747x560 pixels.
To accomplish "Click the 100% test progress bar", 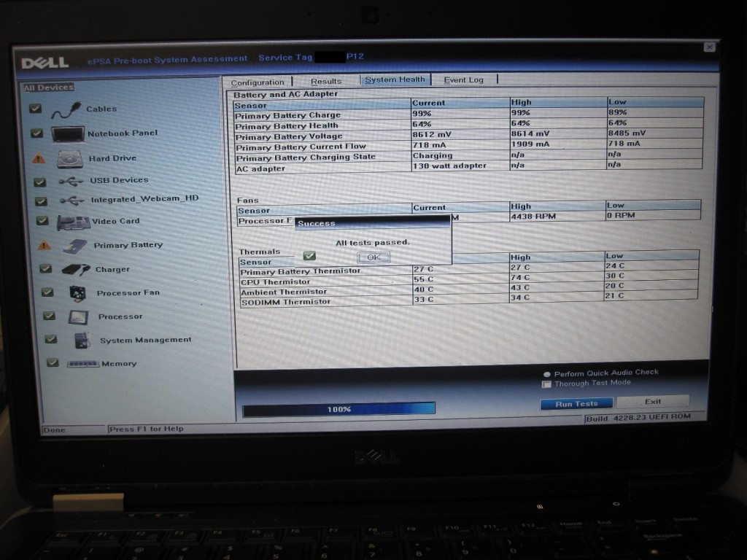I will click(338, 410).
